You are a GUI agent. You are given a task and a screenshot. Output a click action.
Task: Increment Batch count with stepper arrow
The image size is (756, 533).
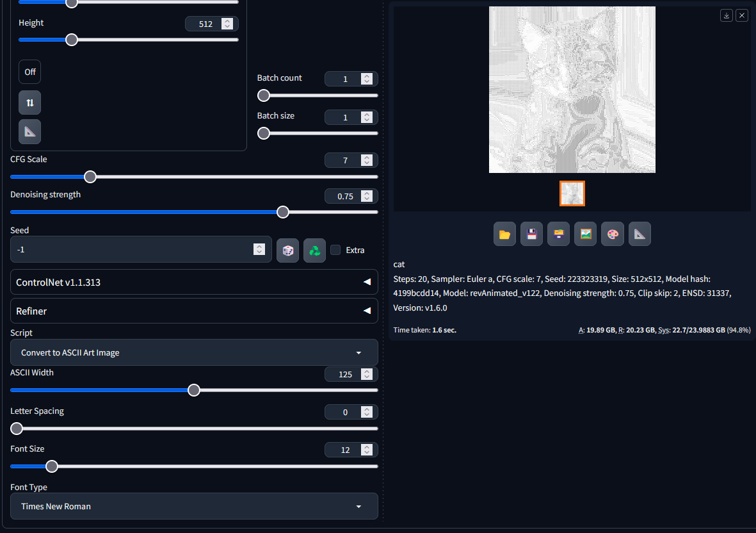(366, 76)
